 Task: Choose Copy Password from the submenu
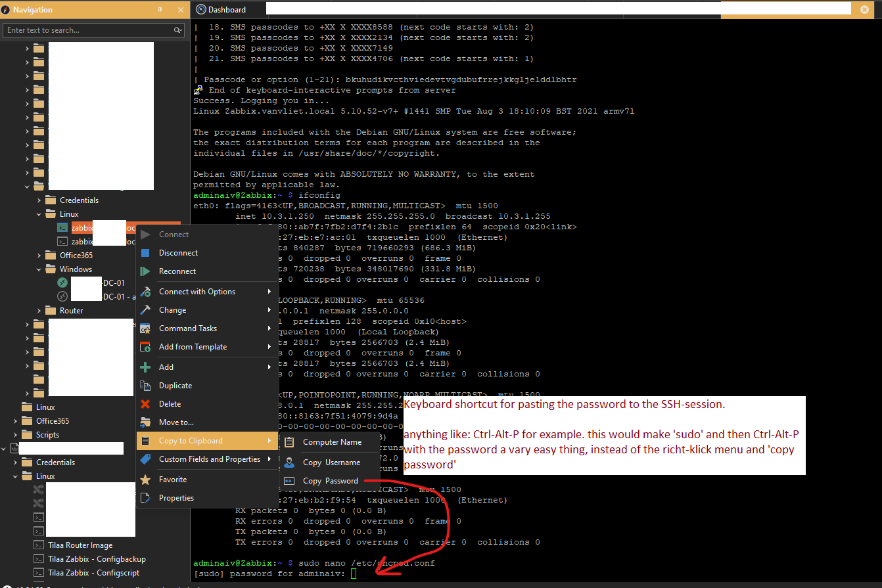330,481
